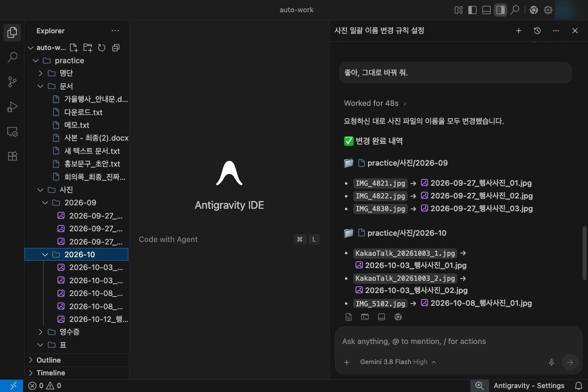
Task: Open the Gemini 3.8 Flash model dropdown
Action: click(x=398, y=362)
